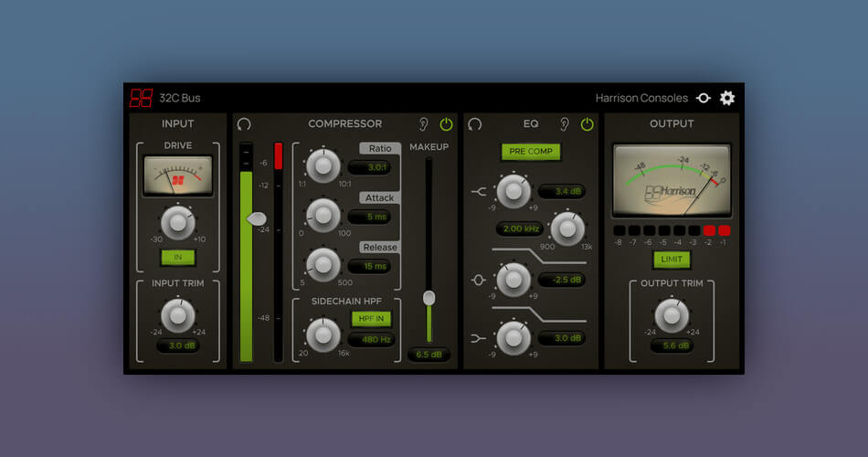Click the low shelf band icon
Image resolution: width=868 pixels, height=457 pixels.
(480, 338)
